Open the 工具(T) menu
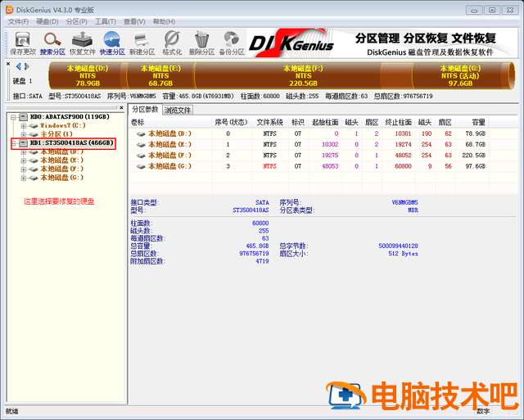Screen dimensions: 524x420 (x=106, y=22)
